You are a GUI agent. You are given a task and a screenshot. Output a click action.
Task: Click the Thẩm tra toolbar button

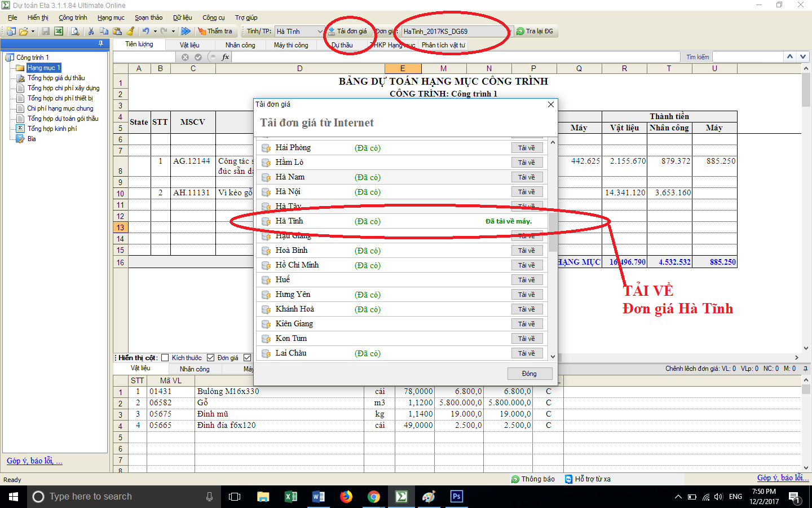[215, 32]
